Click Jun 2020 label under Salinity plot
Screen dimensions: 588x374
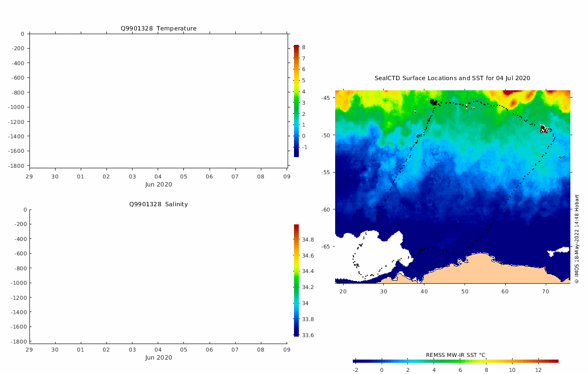click(158, 357)
